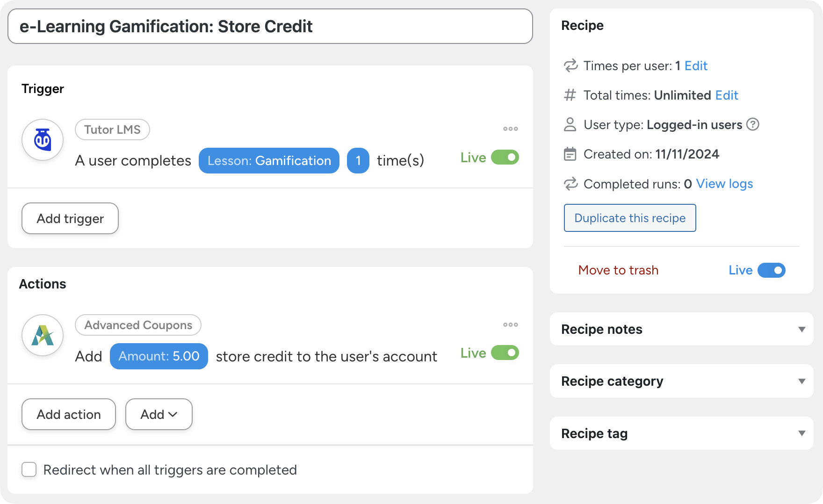The height and width of the screenshot is (504, 823).
Task: Click the Advanced Coupons integration icon
Action: (43, 335)
